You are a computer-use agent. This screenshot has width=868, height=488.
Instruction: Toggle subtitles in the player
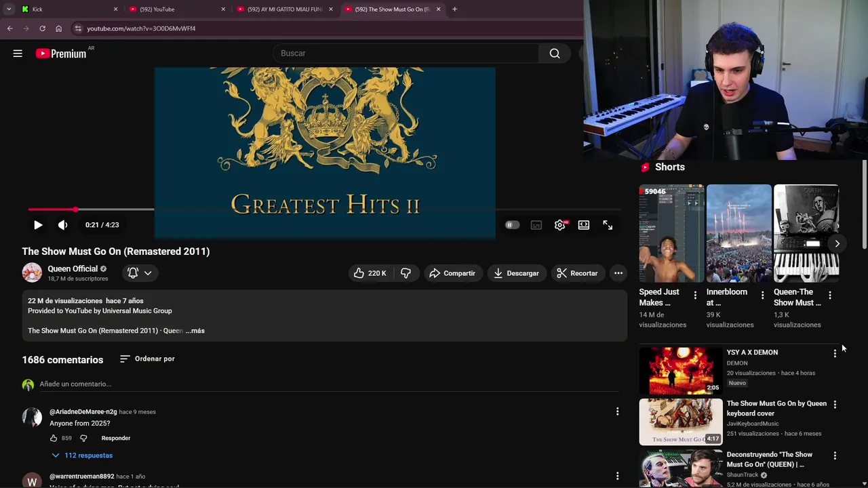coord(536,225)
